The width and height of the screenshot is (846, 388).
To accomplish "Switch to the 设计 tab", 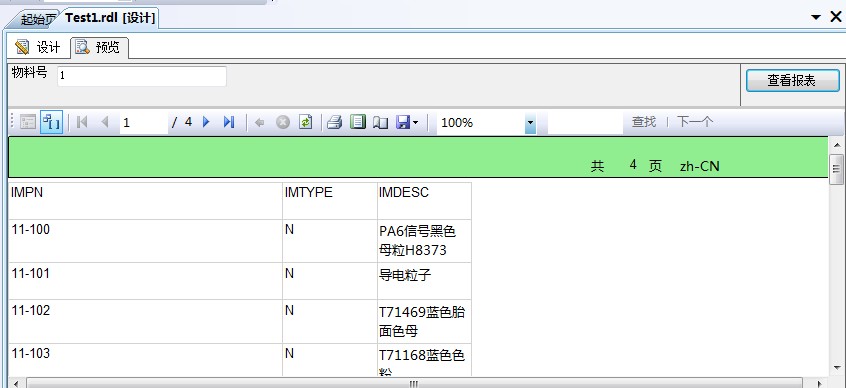I will pyautogui.click(x=38, y=47).
